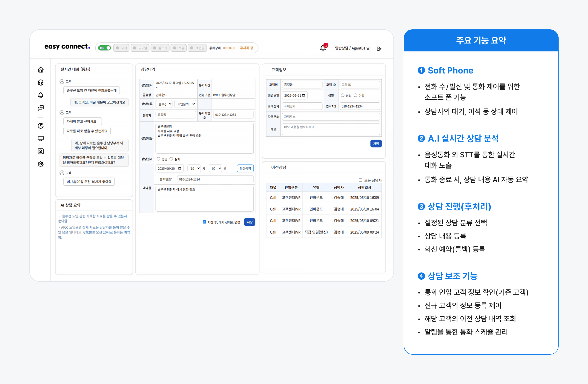Toggle the green ON switch
The height and width of the screenshot is (384, 588).
105,48
